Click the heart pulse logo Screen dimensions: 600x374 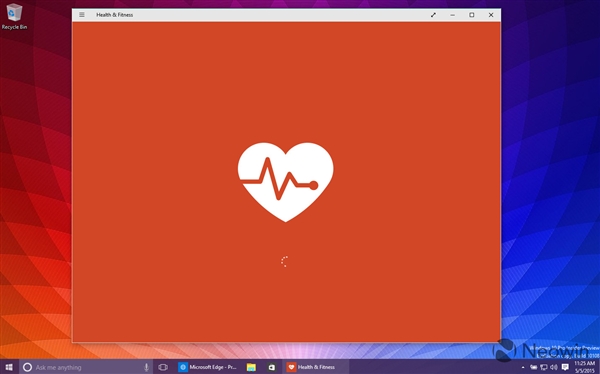click(x=285, y=182)
